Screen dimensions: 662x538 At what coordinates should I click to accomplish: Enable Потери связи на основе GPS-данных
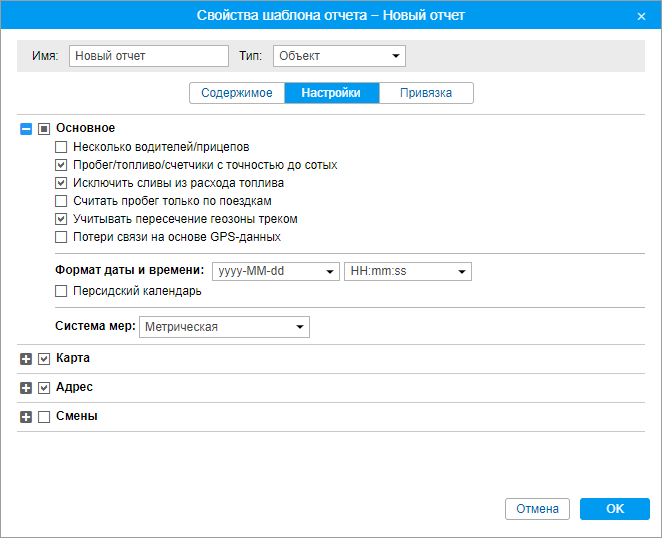click(x=61, y=238)
